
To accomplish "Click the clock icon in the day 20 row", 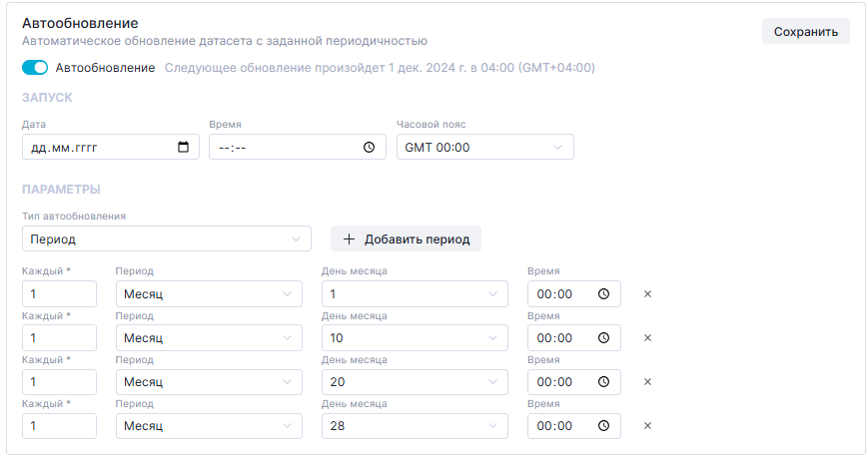I will point(603,382).
